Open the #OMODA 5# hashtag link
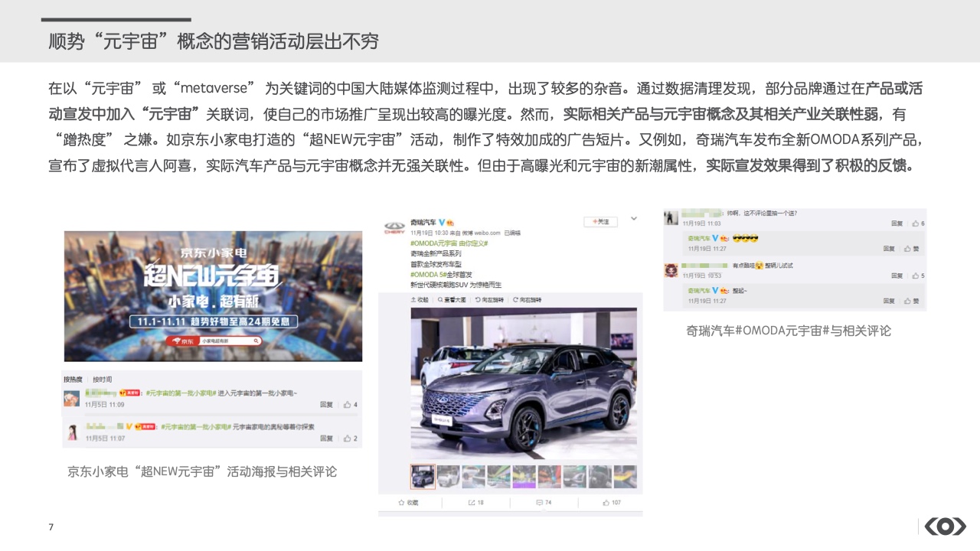Viewport: 980px width, 551px height. (427, 274)
